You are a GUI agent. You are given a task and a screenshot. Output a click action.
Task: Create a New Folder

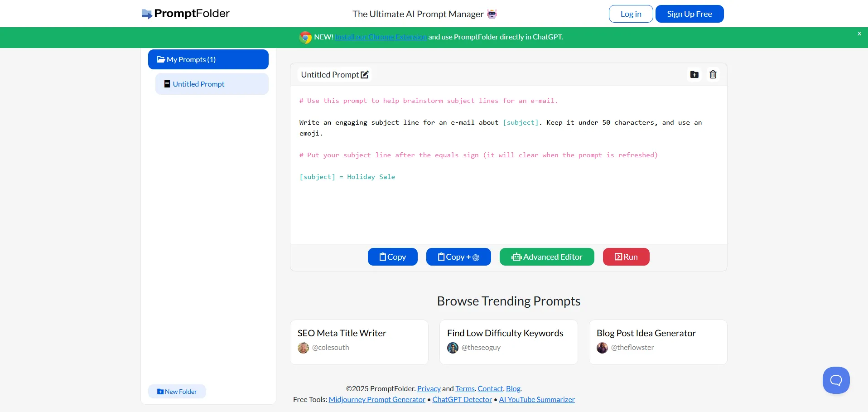(177, 392)
